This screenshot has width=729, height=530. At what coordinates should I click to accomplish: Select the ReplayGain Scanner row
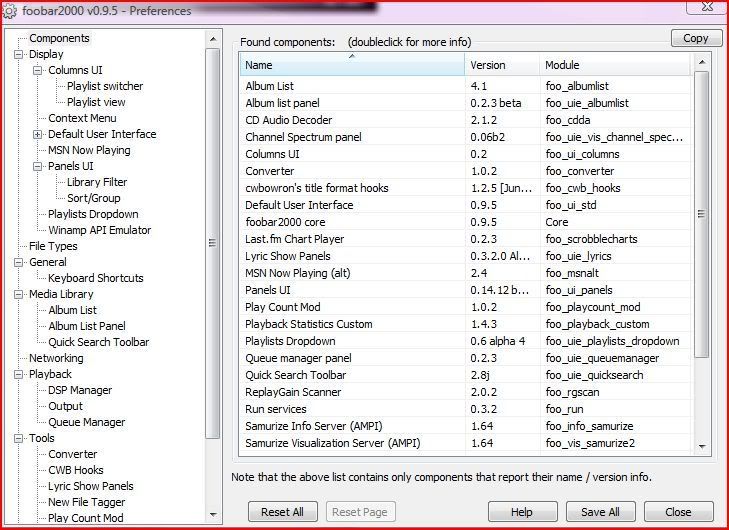465,392
